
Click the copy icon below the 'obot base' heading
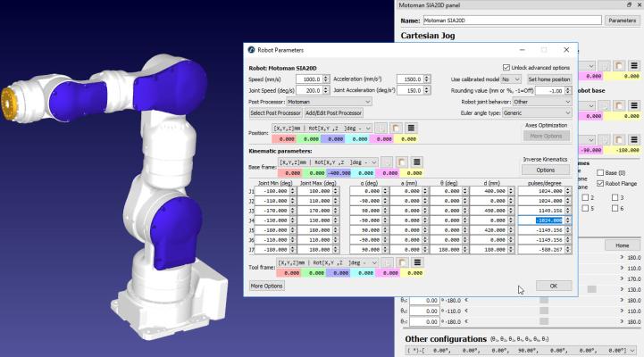[x=604, y=105]
